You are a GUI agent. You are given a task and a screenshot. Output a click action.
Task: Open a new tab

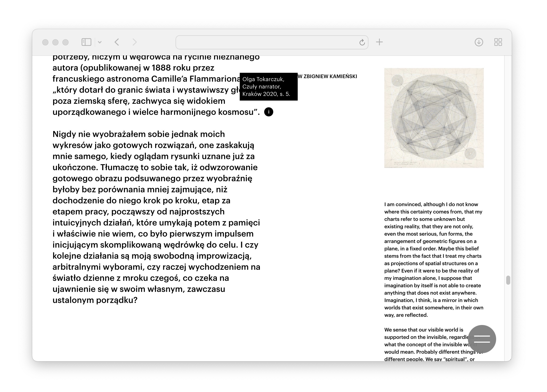click(x=379, y=42)
